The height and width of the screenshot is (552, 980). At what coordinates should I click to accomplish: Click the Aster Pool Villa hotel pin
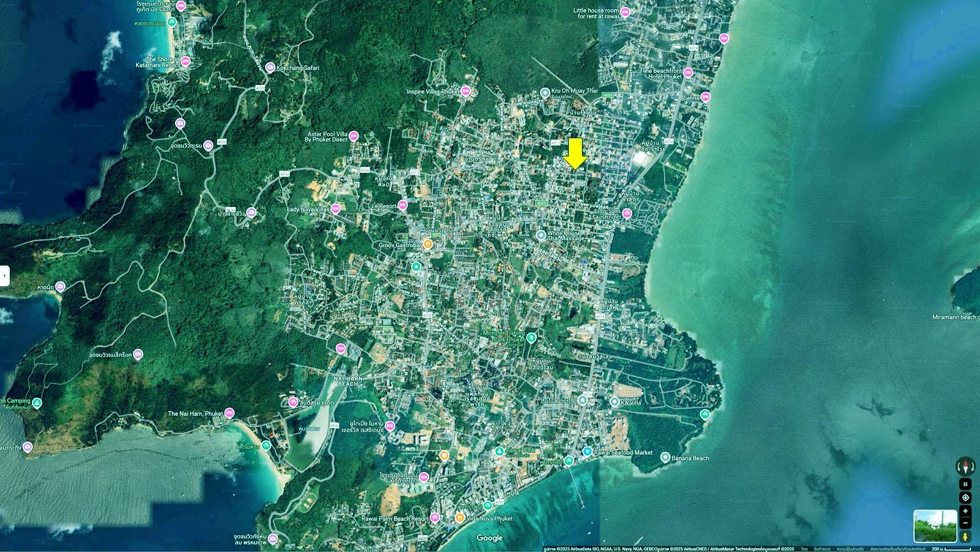(353, 136)
